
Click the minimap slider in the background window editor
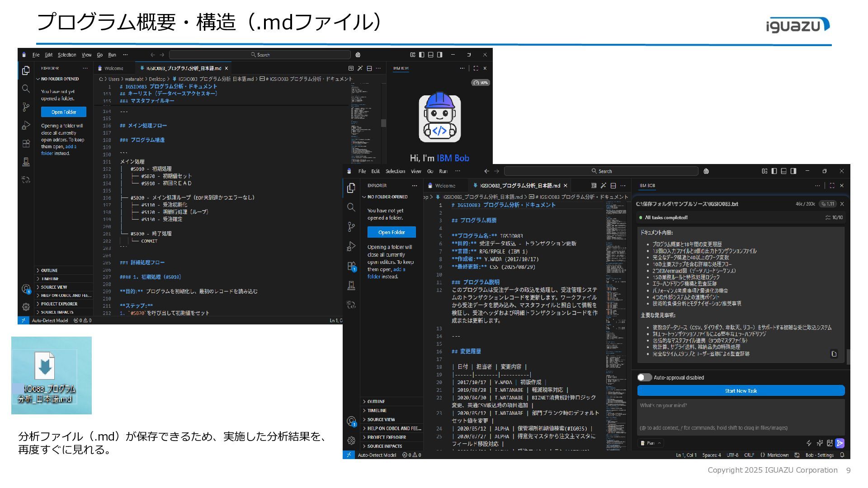[383, 123]
